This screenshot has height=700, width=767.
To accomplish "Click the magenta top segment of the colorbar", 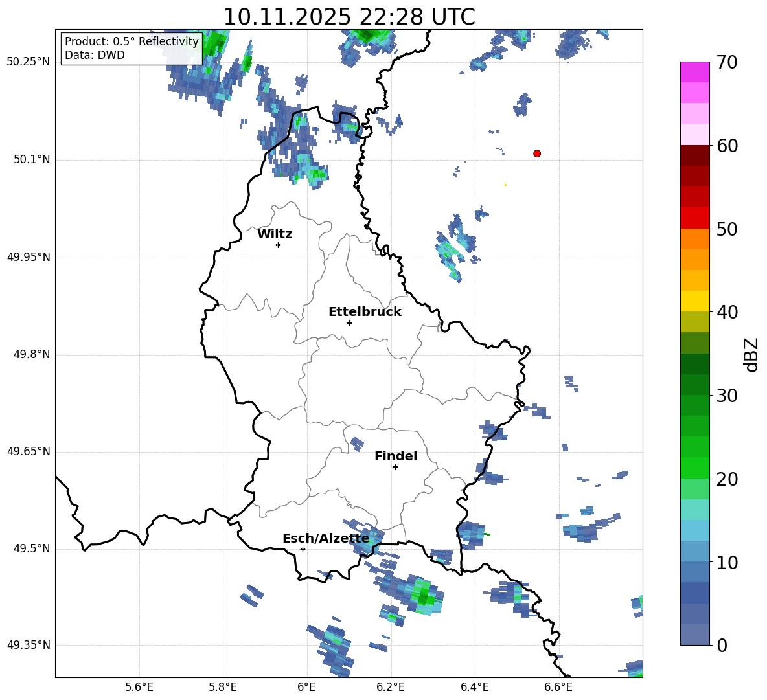I will 695,72.
